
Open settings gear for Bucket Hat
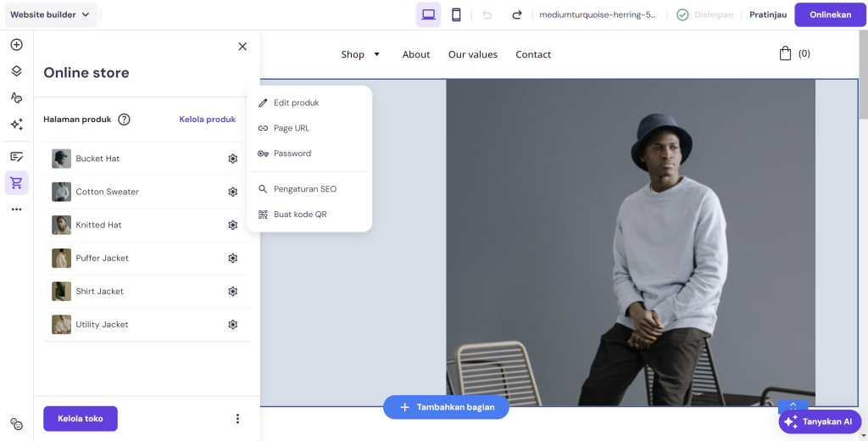pyautogui.click(x=232, y=159)
